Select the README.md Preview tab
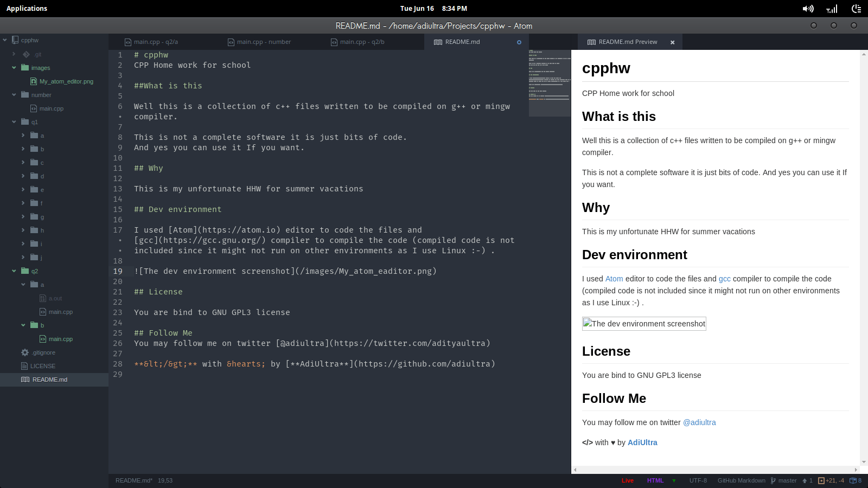Image resolution: width=868 pixels, height=488 pixels. 630,42
